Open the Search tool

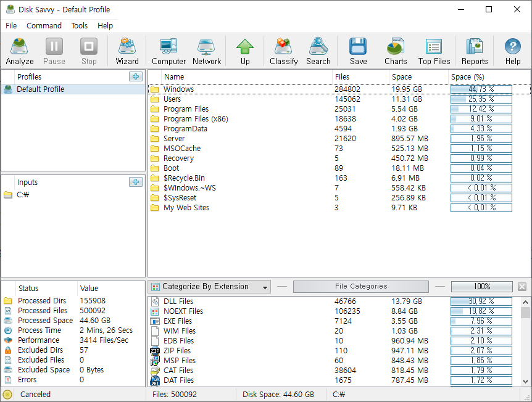[x=318, y=51]
